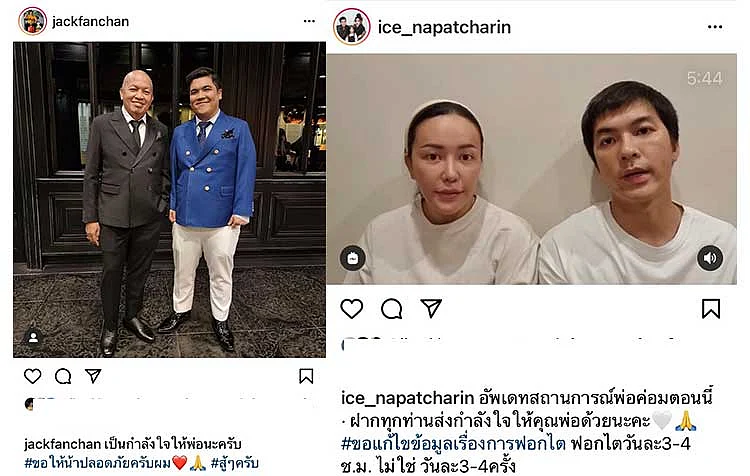Open hashtag #ขอแก้ไขข้อมูลเรื่องการฟอกไต
The height and width of the screenshot is (476, 750).
click(453, 443)
